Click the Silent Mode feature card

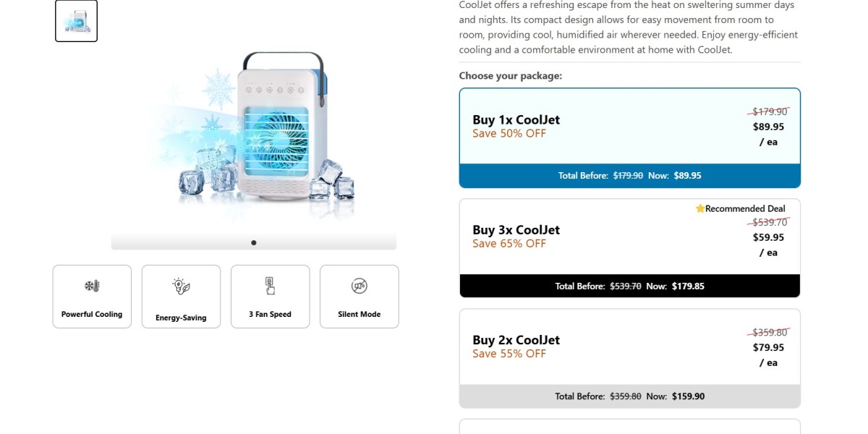coord(359,297)
